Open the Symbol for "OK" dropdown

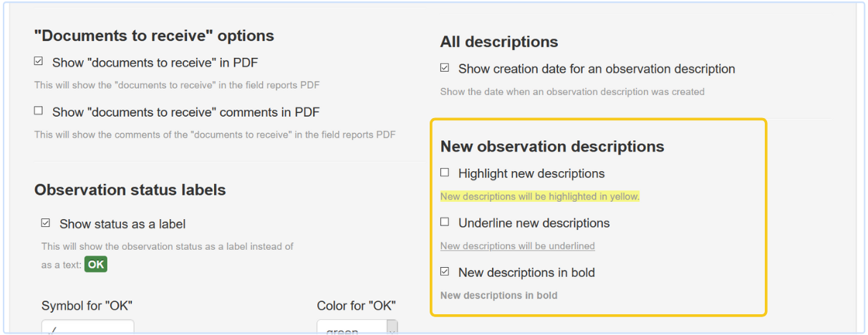[87, 328]
